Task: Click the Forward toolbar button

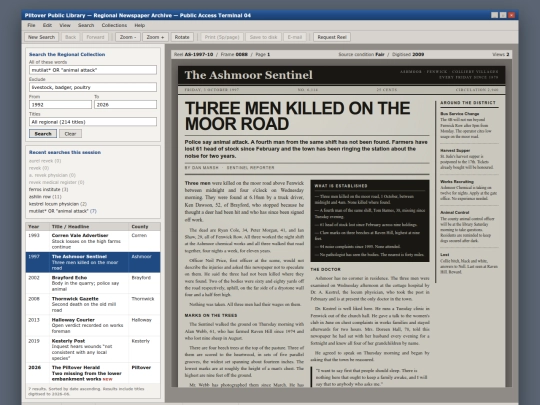Action: 95,37
